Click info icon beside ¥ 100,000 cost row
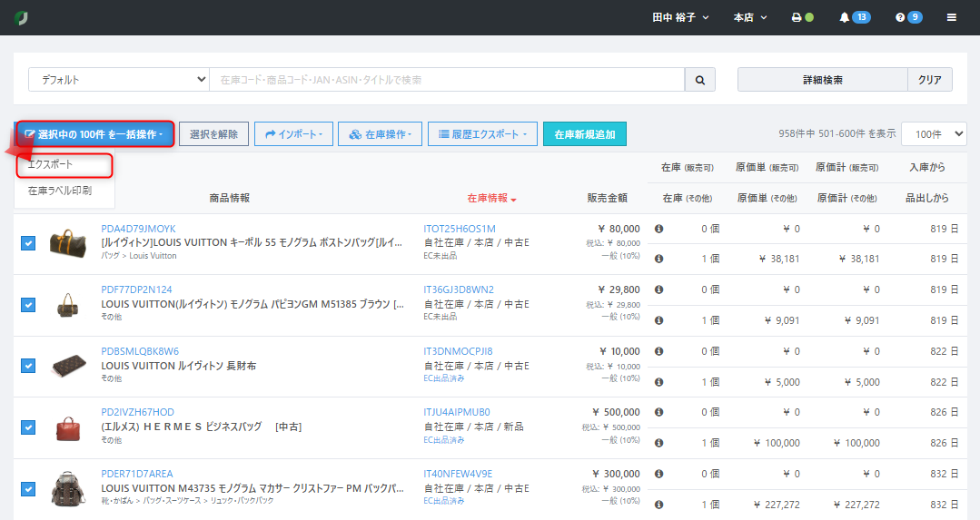 (658, 443)
